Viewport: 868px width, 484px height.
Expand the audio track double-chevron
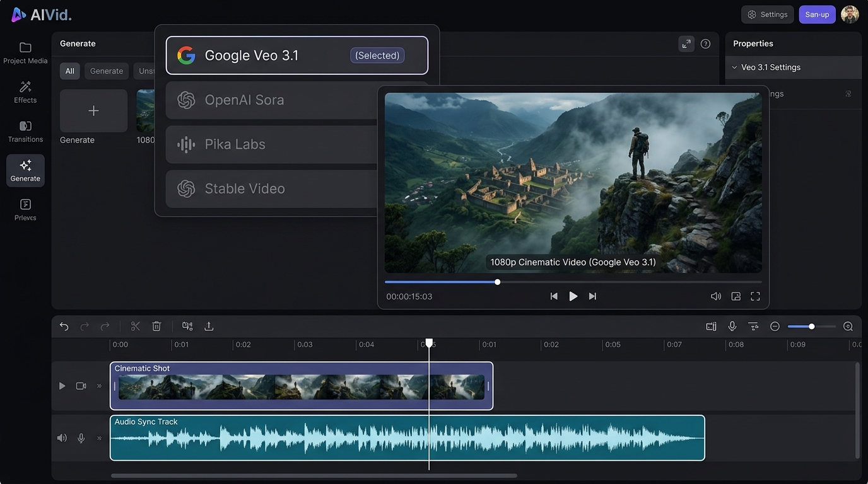(99, 438)
